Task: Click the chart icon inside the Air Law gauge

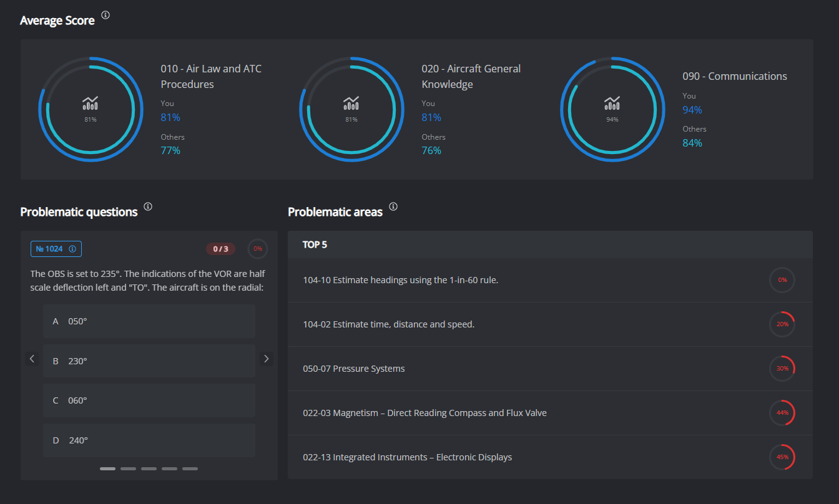Action: pyautogui.click(x=91, y=104)
